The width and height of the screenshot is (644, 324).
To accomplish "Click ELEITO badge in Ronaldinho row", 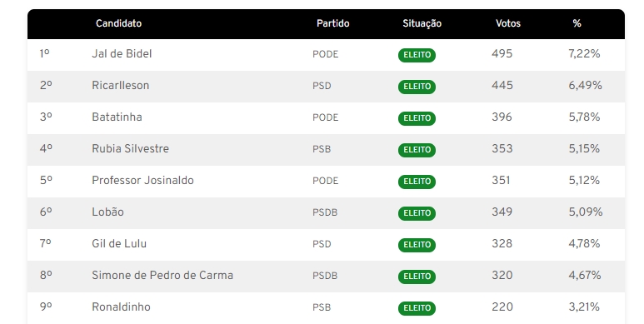I will tap(417, 308).
